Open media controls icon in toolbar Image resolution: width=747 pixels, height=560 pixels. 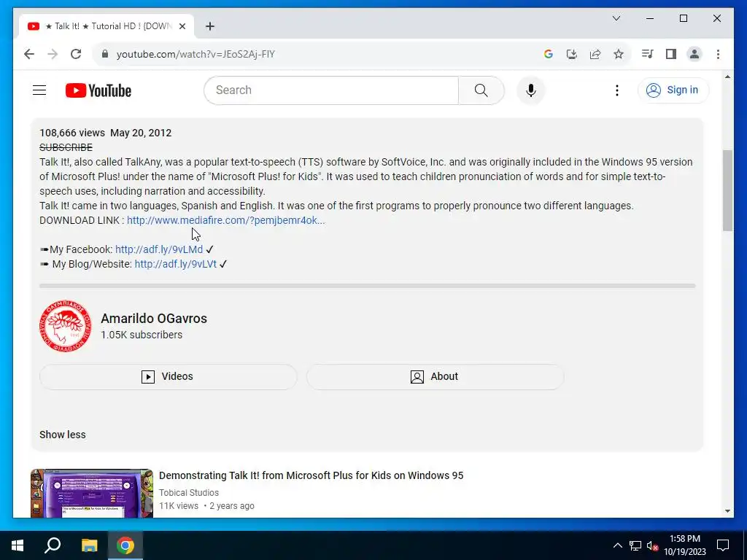coord(648,54)
